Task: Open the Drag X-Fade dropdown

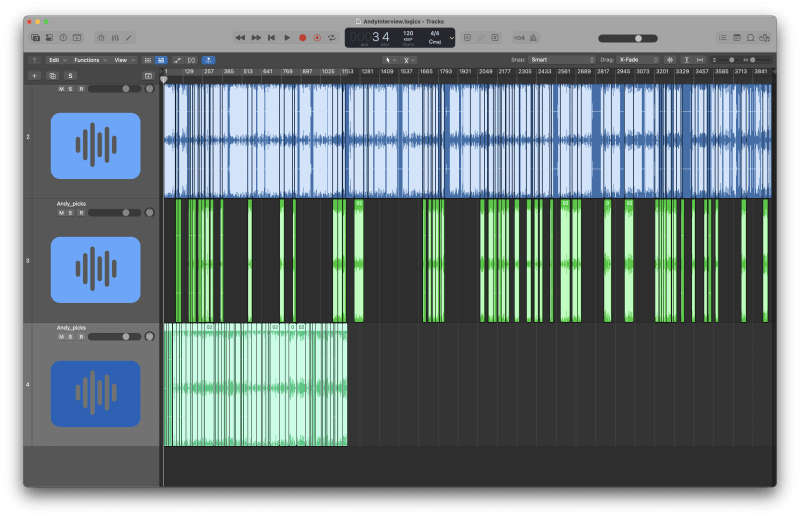Action: pyautogui.click(x=638, y=60)
